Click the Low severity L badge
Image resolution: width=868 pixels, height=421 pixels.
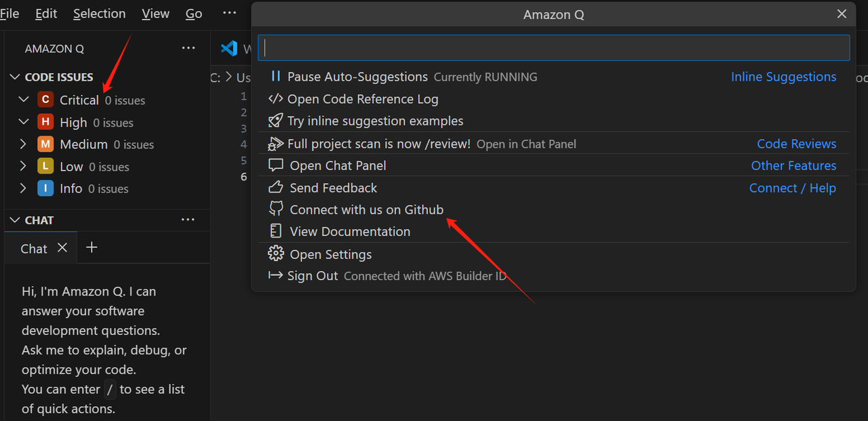pos(45,166)
